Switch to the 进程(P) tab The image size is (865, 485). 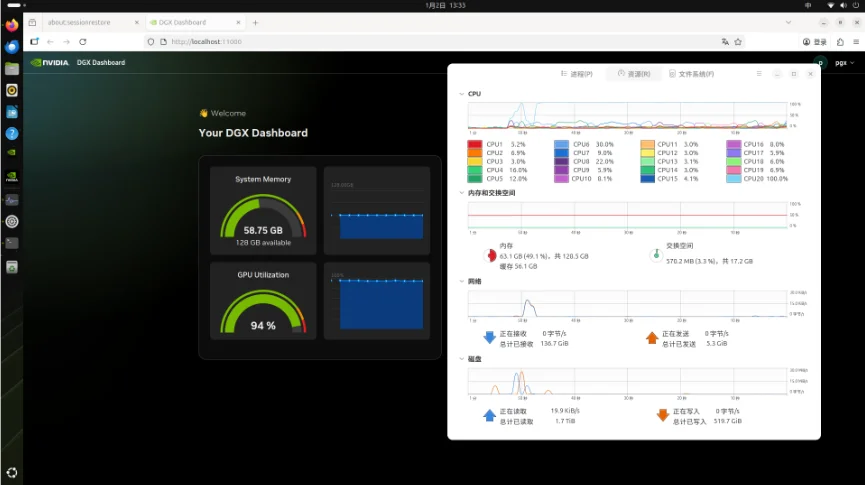coord(577,74)
